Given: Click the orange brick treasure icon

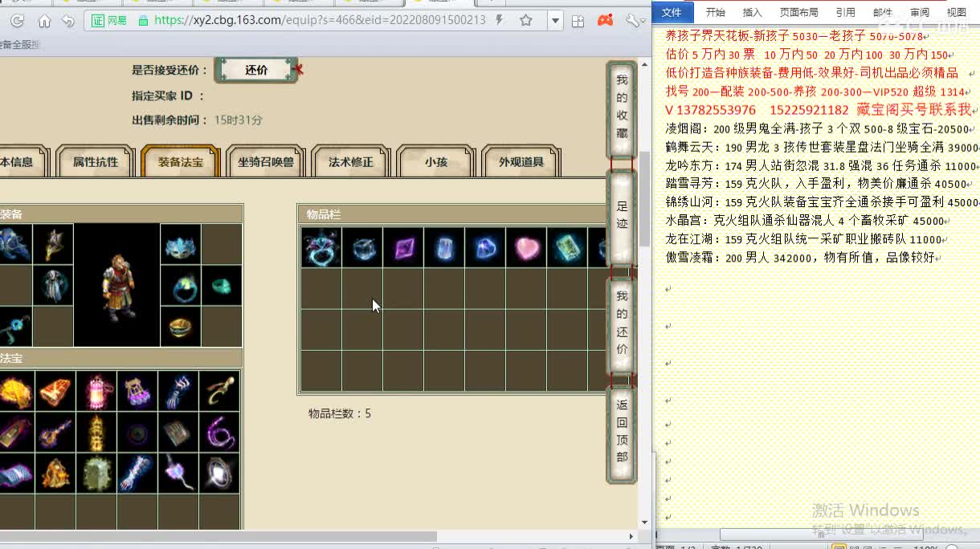Looking at the screenshot, I should [x=55, y=391].
